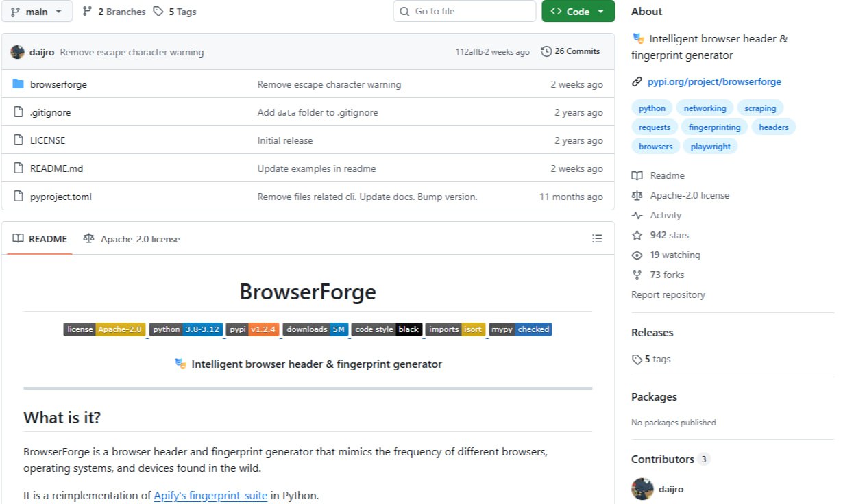Click the Go to file search field
This screenshot has width=854, height=504.
tap(465, 12)
